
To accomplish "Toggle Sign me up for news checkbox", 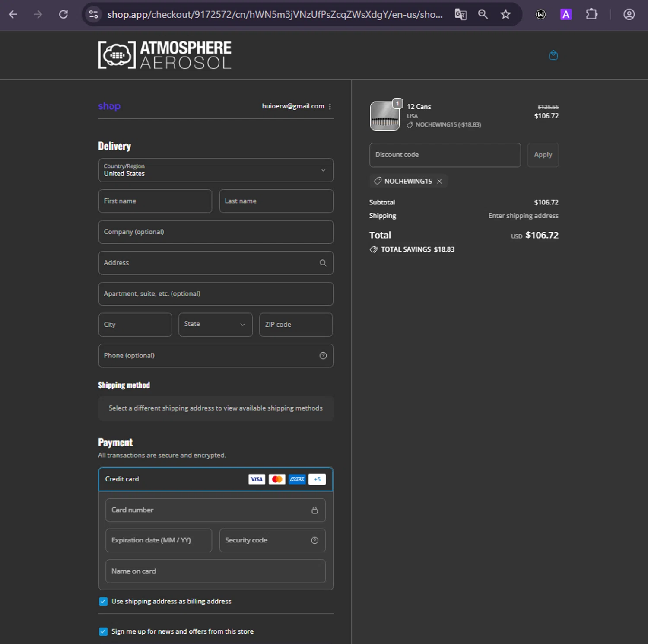I will 103,631.
